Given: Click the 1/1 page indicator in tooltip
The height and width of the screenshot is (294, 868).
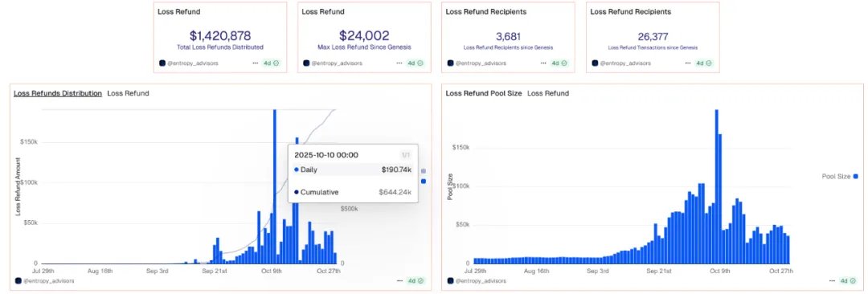Looking at the screenshot, I should [407, 156].
